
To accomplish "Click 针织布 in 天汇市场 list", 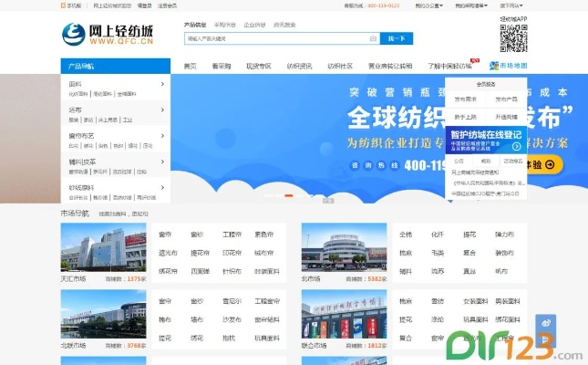I will [x=232, y=271].
